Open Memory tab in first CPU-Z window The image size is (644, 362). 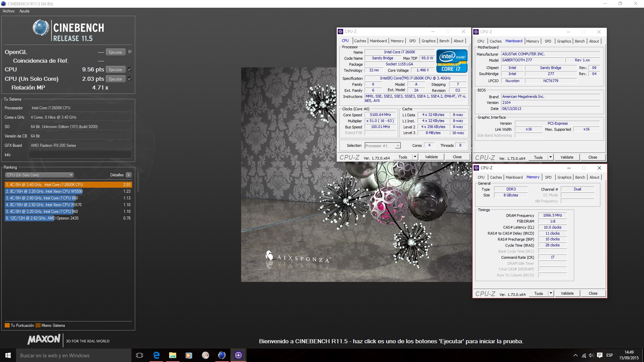[397, 41]
